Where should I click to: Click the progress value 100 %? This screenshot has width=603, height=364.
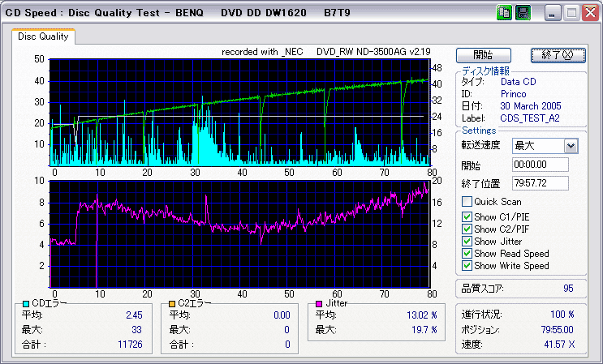tap(562, 315)
